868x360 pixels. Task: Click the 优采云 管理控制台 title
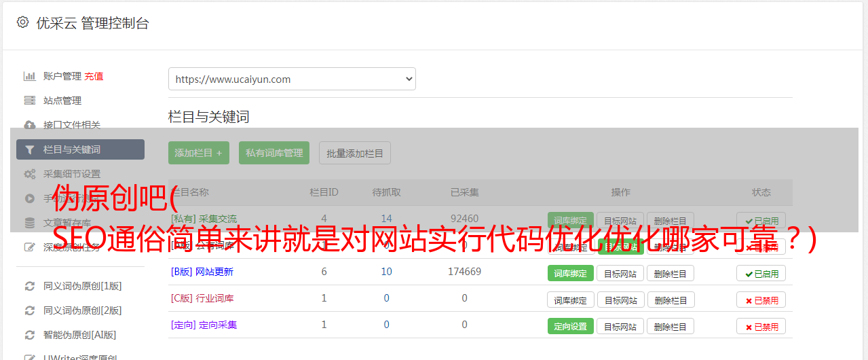[92, 23]
